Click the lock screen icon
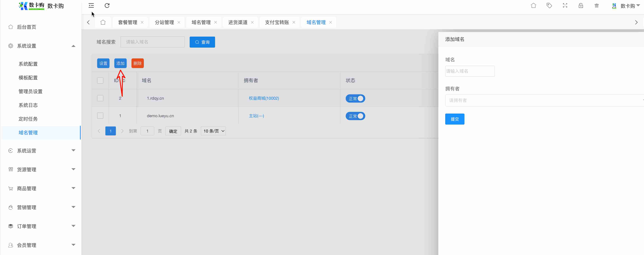Image resolution: width=644 pixels, height=255 pixels. (x=581, y=5)
